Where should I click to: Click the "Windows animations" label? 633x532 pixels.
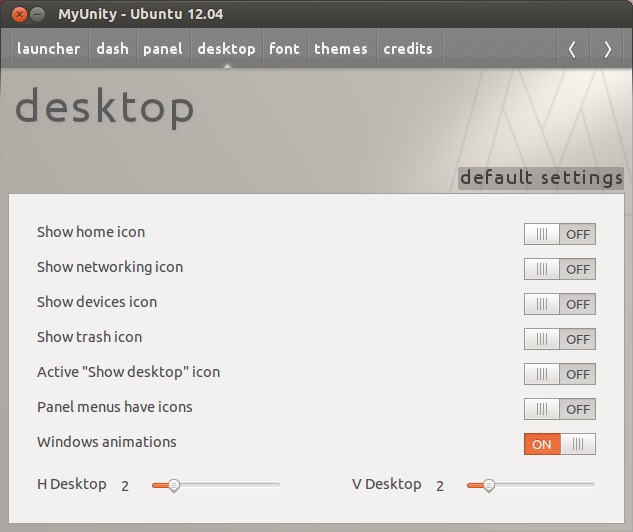click(x=107, y=442)
